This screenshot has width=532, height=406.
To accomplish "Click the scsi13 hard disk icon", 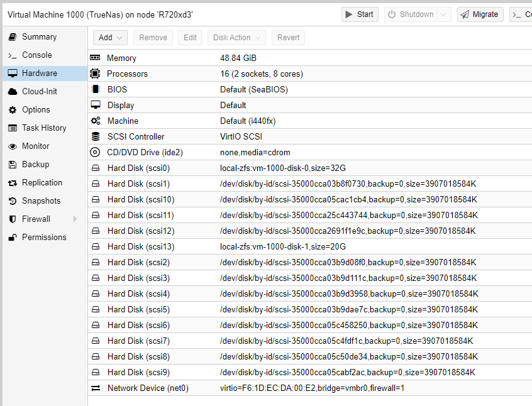I will 96,246.
